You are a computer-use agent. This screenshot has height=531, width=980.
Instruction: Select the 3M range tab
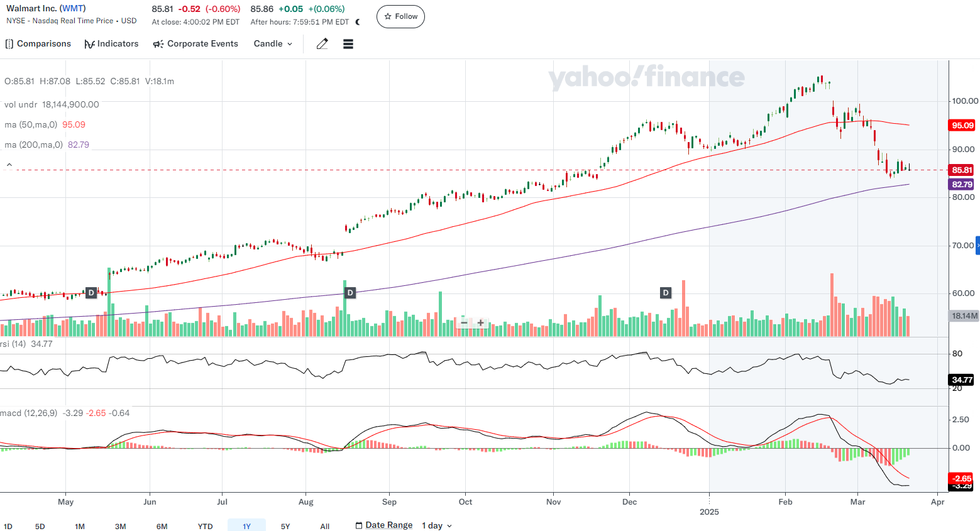121,527
